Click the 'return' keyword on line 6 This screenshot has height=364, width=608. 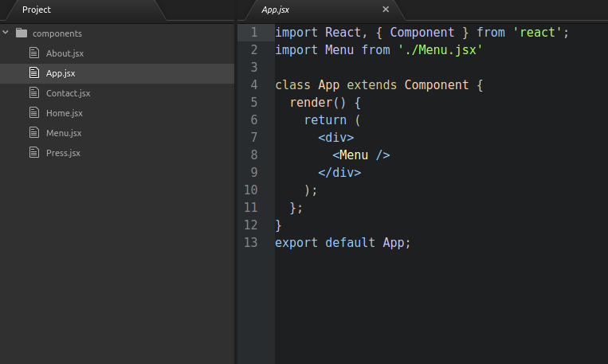click(325, 119)
